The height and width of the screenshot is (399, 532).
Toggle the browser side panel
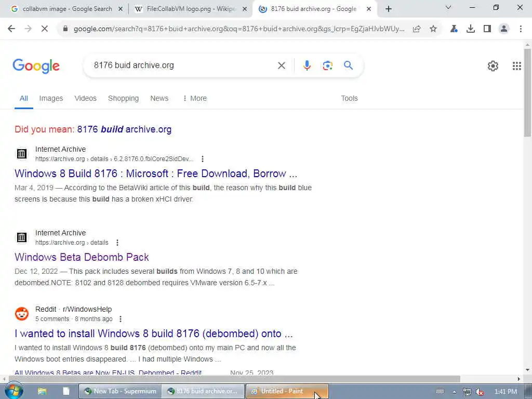pyautogui.click(x=487, y=29)
